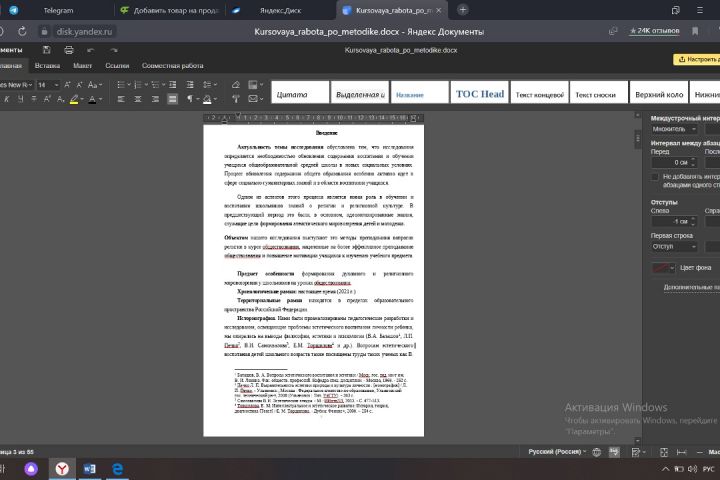Switch to 'Добавить товар на продажу' browser tab

coord(170,10)
